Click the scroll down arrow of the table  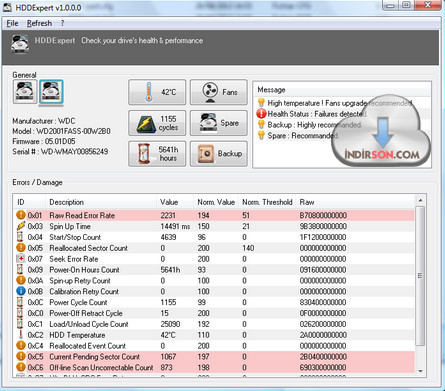pos(420,371)
